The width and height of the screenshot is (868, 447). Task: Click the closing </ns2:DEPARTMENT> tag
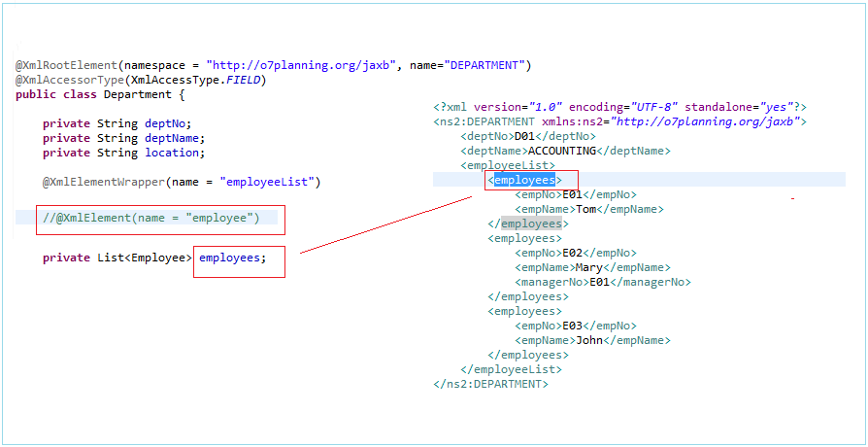pyautogui.click(x=490, y=384)
